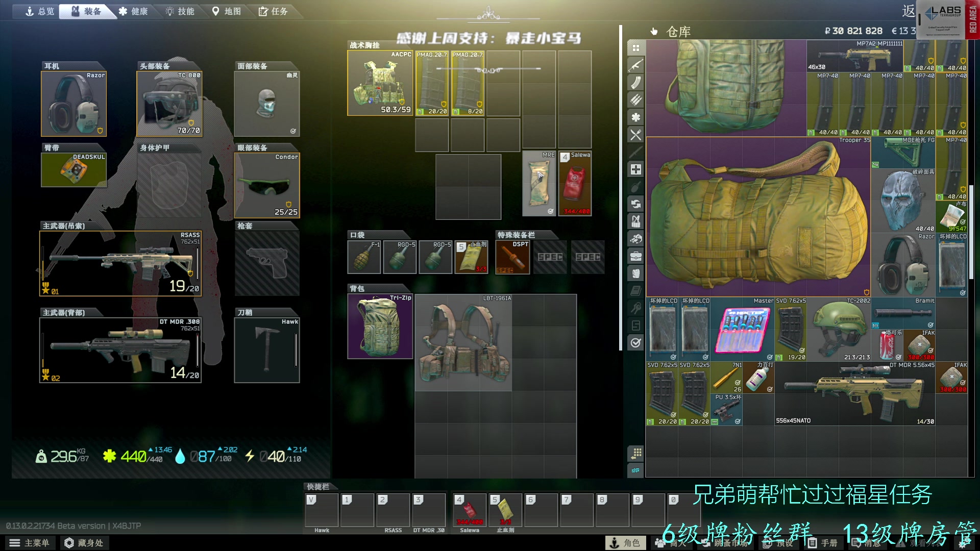Select the MRE ration in the rig
Image resolution: width=980 pixels, height=551 pixels.
pyautogui.click(x=540, y=183)
